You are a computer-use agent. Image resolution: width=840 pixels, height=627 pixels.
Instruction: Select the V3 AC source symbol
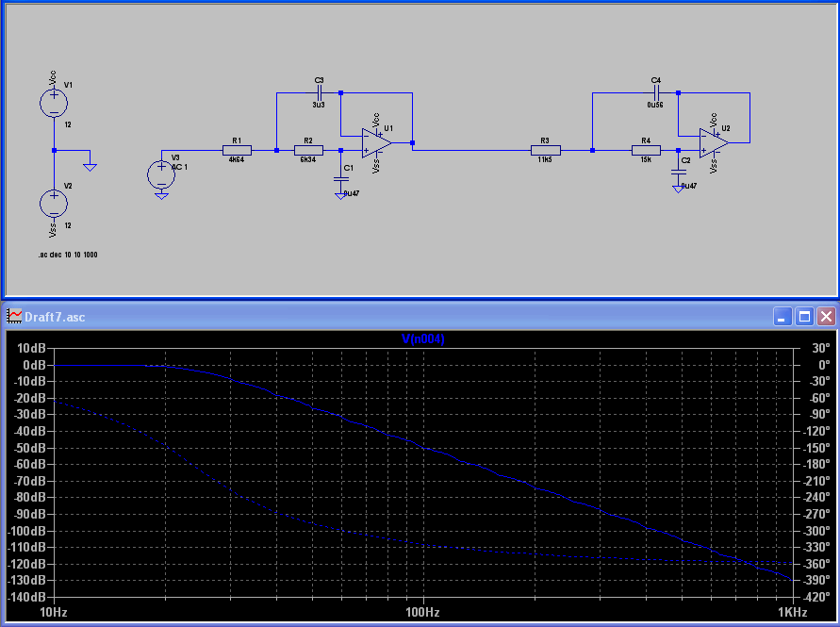pyautogui.click(x=161, y=174)
